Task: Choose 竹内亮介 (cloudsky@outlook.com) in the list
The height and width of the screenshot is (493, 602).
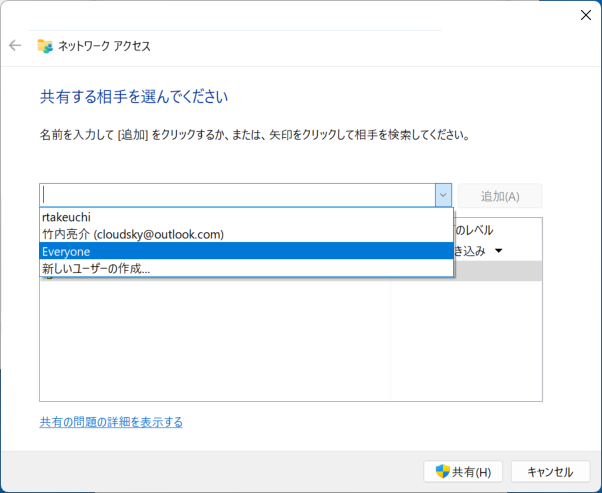Action: (x=246, y=234)
